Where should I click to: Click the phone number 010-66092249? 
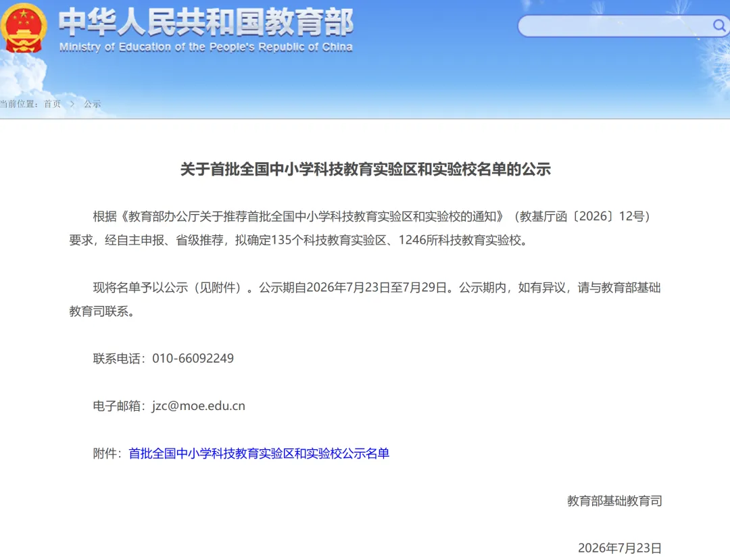point(193,359)
